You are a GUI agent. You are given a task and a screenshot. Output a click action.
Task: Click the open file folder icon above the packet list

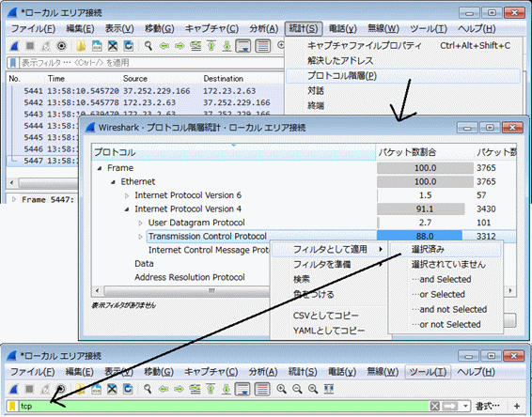81,46
